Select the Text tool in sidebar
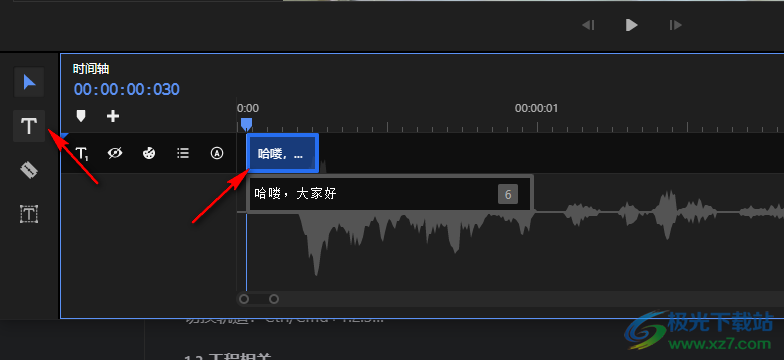This screenshot has height=360, width=784. click(x=29, y=126)
